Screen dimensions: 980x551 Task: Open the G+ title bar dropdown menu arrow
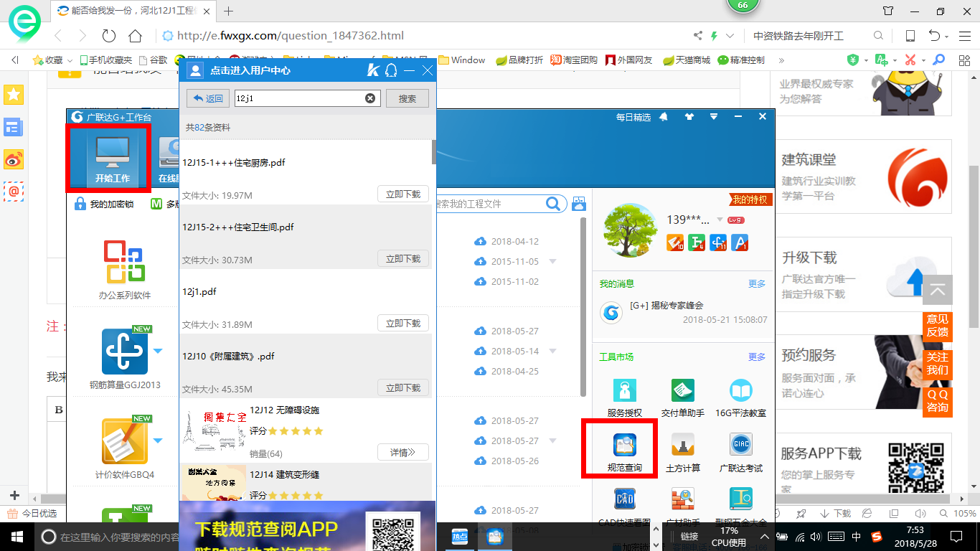coord(714,116)
